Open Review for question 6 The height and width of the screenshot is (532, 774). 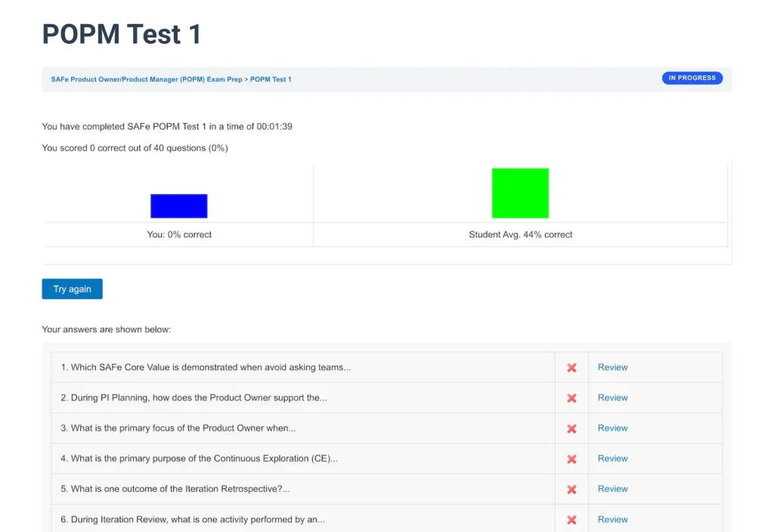coord(612,519)
